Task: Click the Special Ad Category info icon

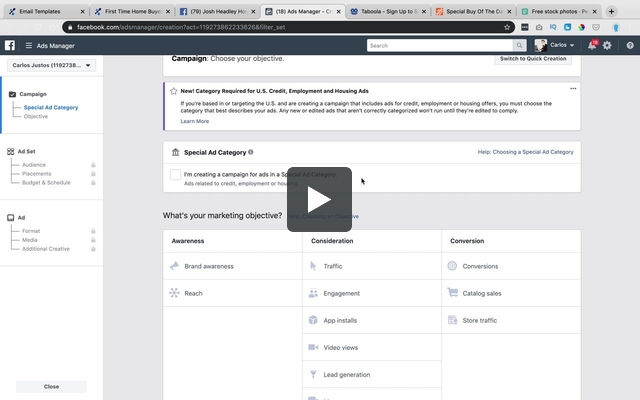Action: pyautogui.click(x=251, y=152)
